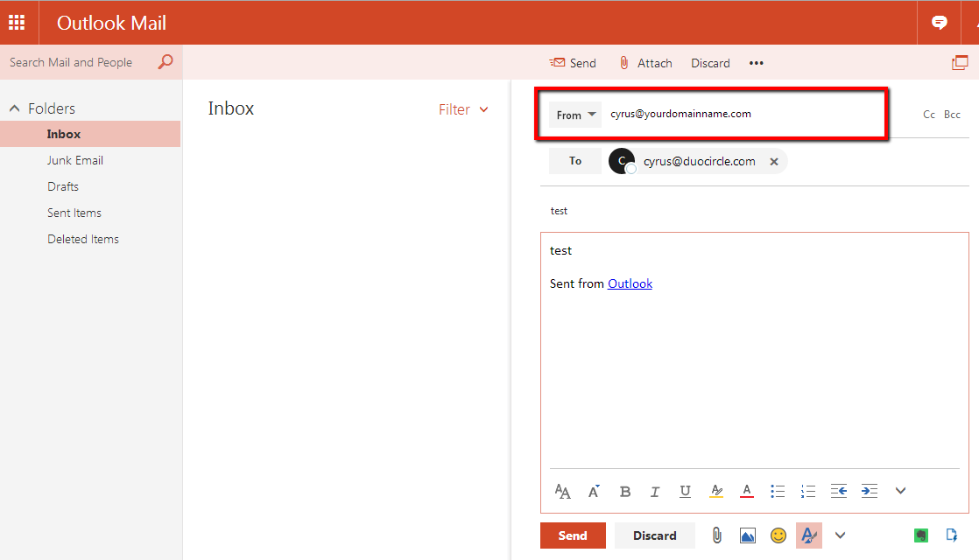This screenshot has height=560, width=979.
Task: Click Discard in the top toolbar
Action: click(710, 63)
